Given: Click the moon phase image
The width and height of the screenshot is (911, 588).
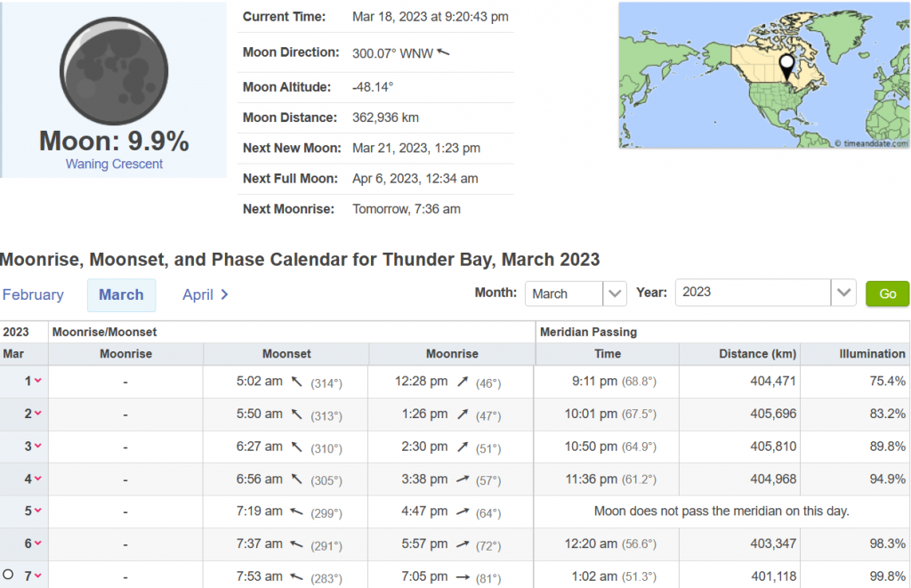Looking at the screenshot, I should (x=113, y=69).
